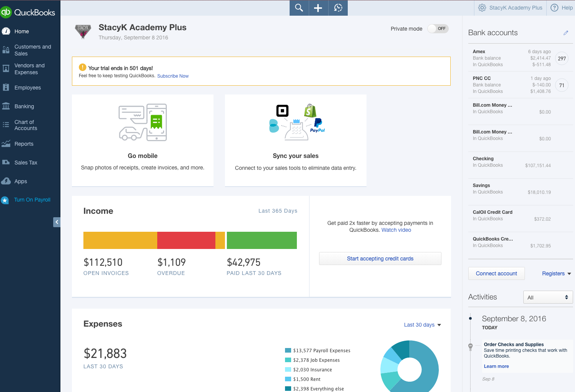Image resolution: width=575 pixels, height=392 pixels.
Task: Click the red overdue bar segment
Action: tap(186, 240)
